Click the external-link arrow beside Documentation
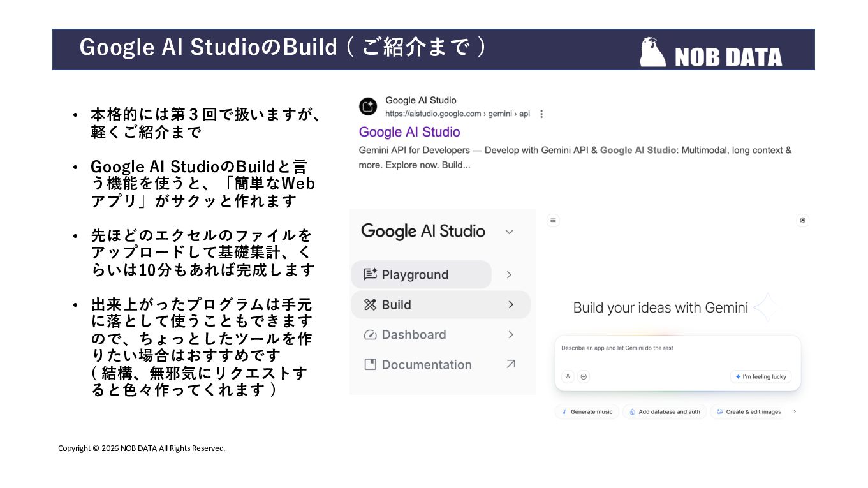Screen dimensions: 868x488 click(x=511, y=364)
